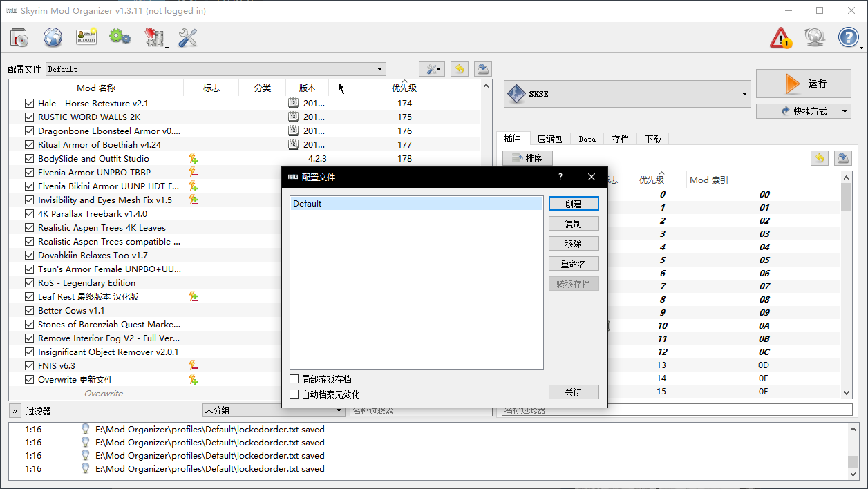The image size is (868, 489).
Task: Click the 移除 button in profile dialog
Action: tap(574, 244)
